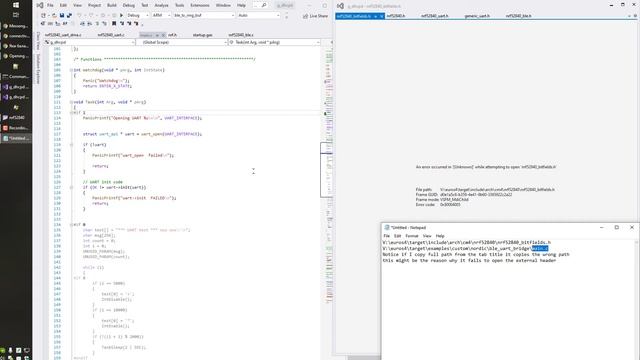Open the Task function member dropdown
This screenshot has width=640, height=360.
click(x=274, y=42)
